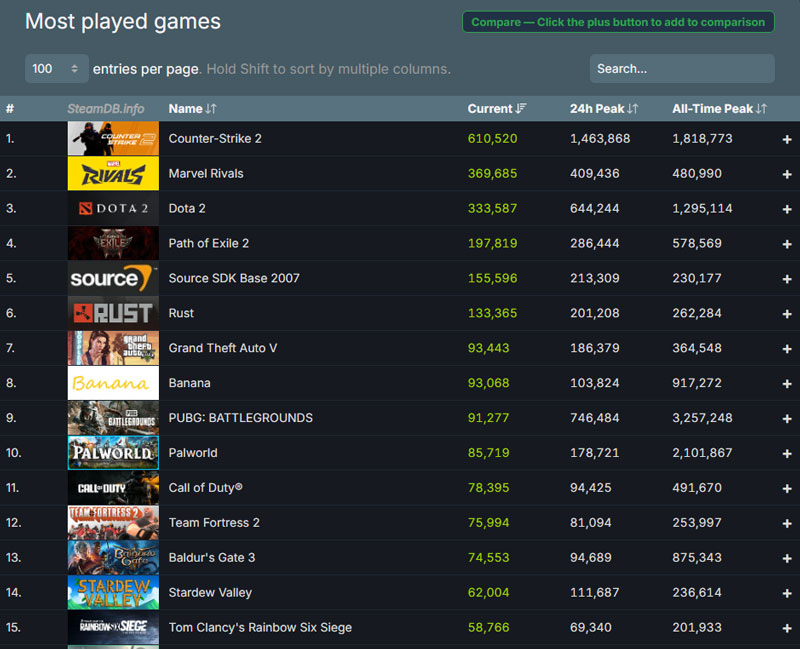Open Banana game thumbnail
The width and height of the screenshot is (800, 649).
[x=113, y=383]
